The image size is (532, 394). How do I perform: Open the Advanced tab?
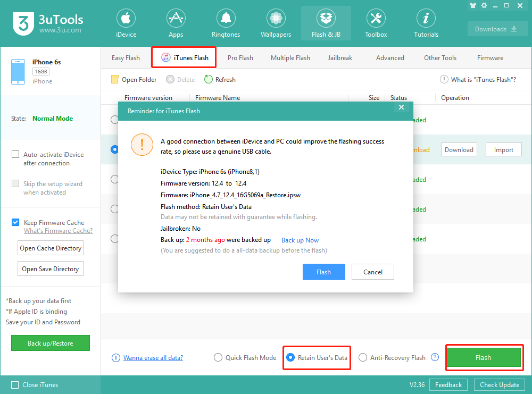[390, 58]
